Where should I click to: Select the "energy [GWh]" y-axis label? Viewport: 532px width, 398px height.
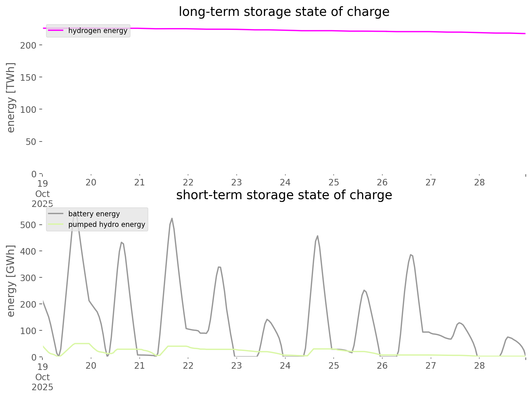(11, 281)
